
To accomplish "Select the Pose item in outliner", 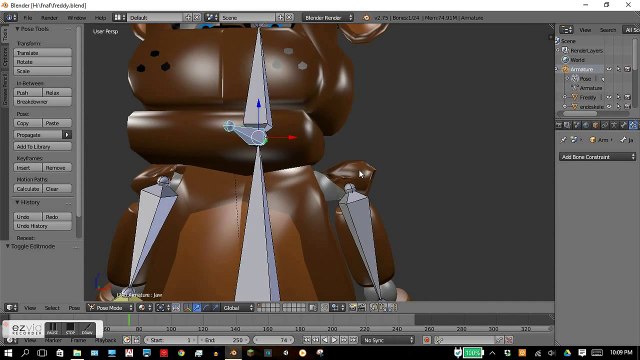I will click(585, 78).
